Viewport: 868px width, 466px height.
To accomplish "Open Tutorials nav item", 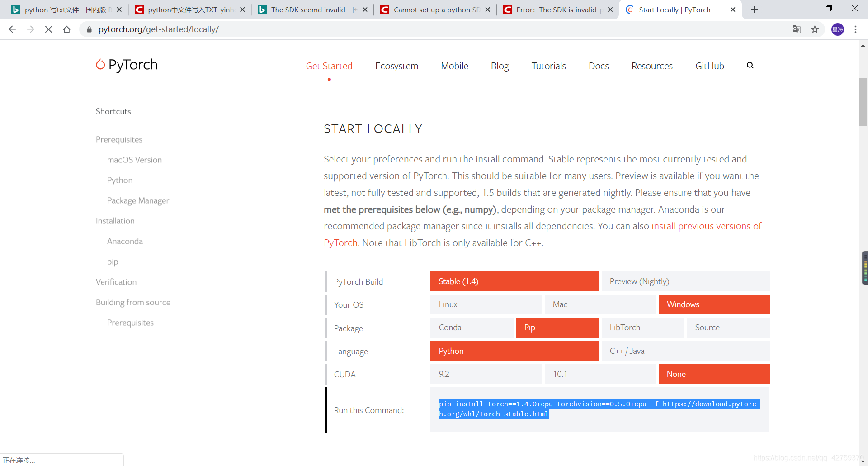I will pyautogui.click(x=548, y=66).
